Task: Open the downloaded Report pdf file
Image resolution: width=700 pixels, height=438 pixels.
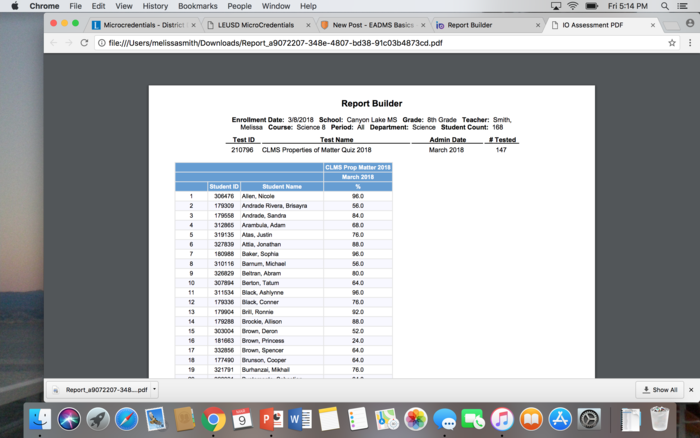Action: [100, 389]
